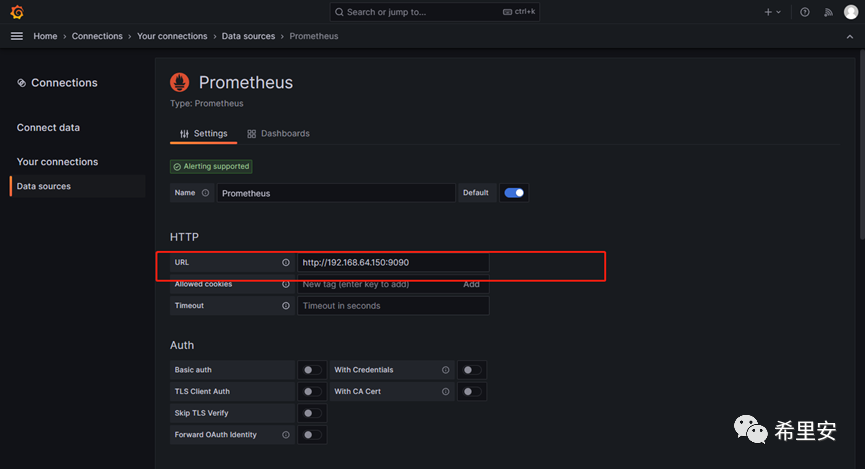Open the news feed icon

pos(828,12)
